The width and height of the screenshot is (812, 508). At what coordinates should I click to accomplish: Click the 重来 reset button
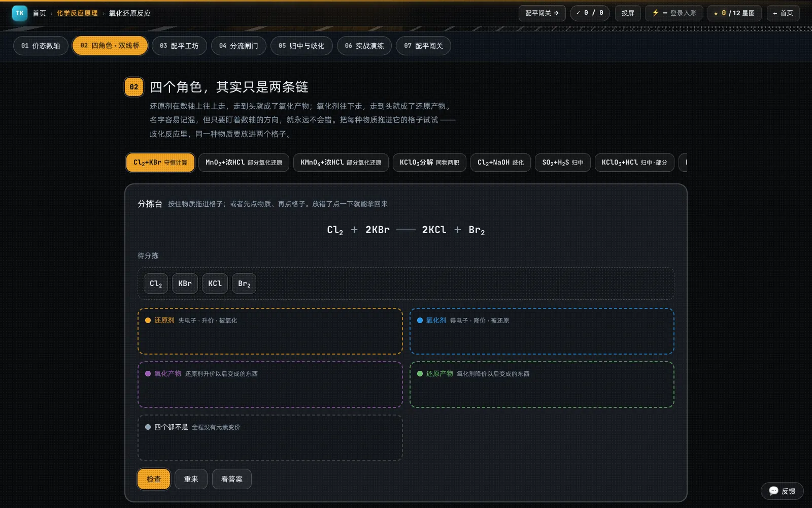191,479
